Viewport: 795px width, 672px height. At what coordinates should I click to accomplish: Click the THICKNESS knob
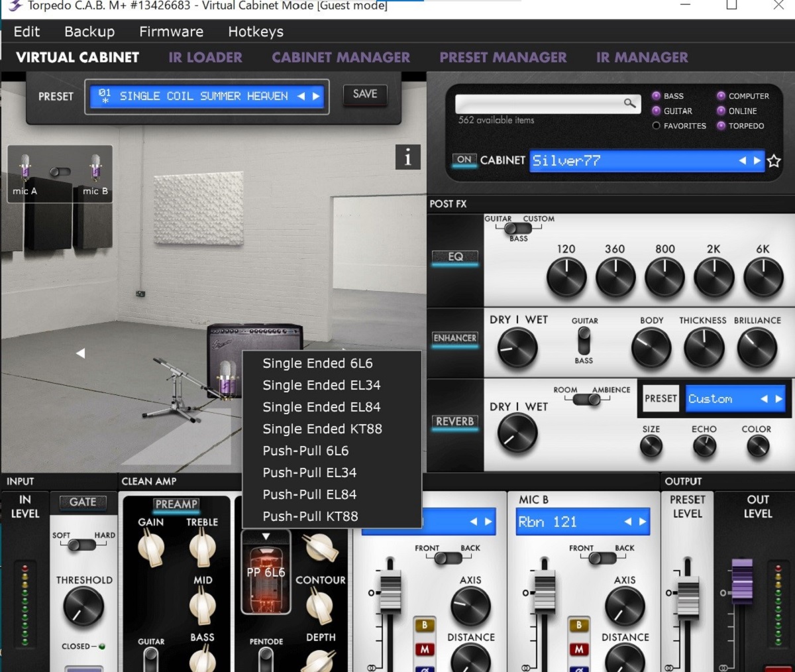(704, 348)
